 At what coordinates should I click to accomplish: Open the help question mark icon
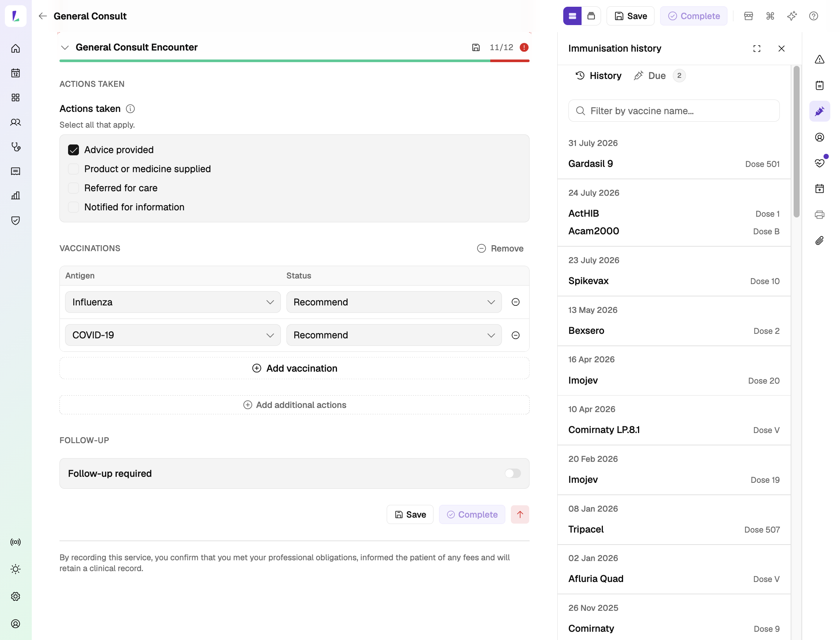pyautogui.click(x=813, y=16)
